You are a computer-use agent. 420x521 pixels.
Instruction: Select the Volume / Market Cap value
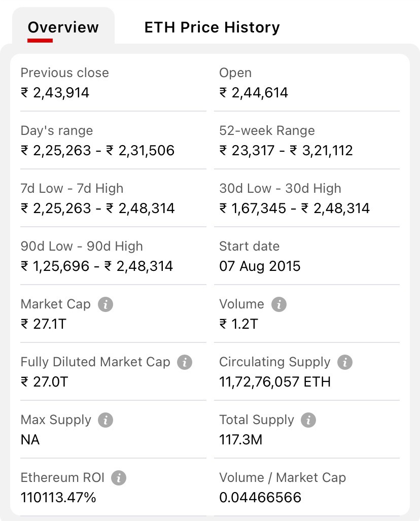point(260,498)
